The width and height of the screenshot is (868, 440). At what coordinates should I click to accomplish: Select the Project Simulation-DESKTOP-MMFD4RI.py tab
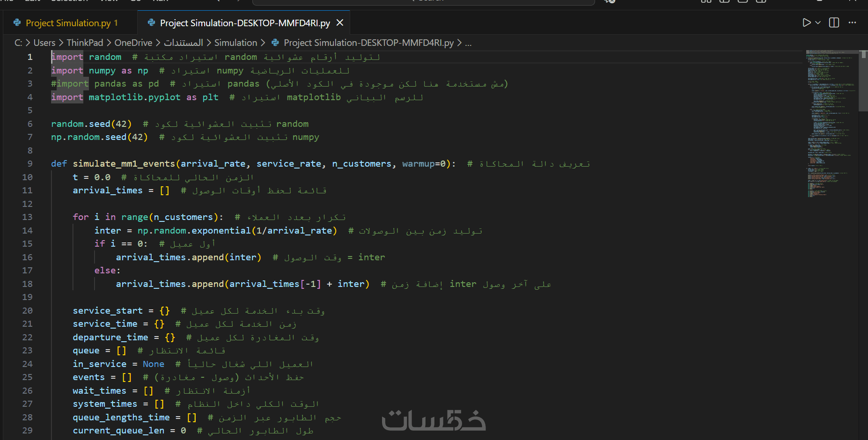pyautogui.click(x=245, y=23)
